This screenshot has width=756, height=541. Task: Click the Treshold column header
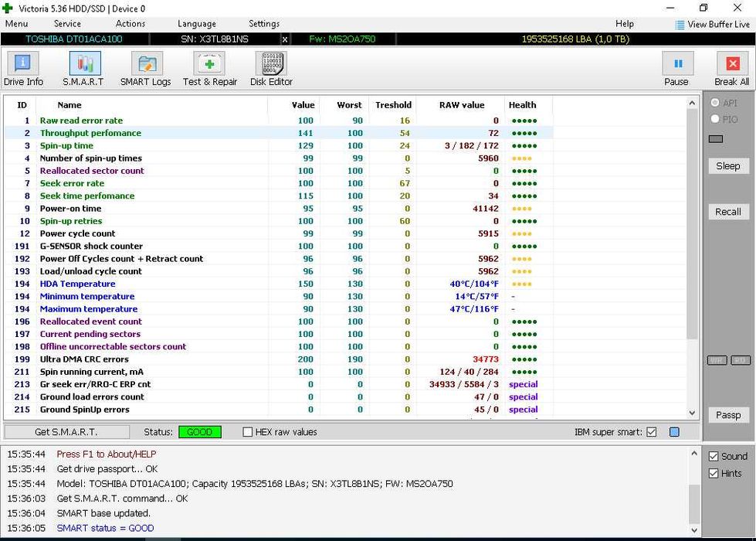[x=393, y=105]
